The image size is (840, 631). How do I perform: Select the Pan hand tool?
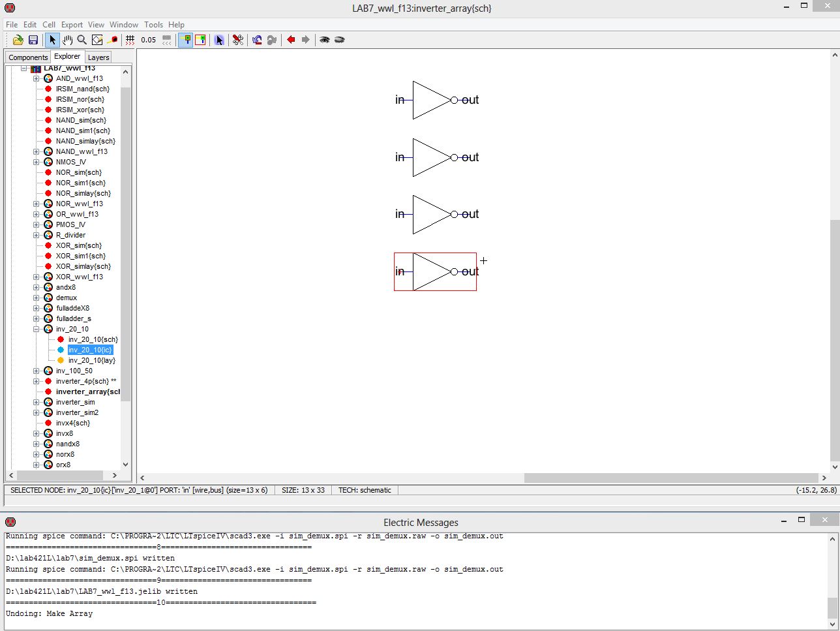(x=67, y=40)
